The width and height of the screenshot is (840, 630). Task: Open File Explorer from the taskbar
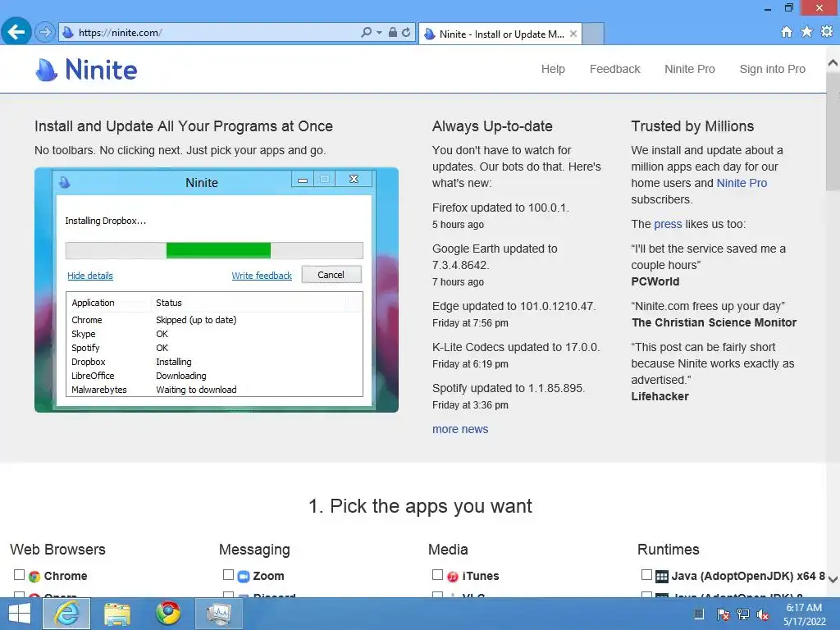click(x=117, y=614)
